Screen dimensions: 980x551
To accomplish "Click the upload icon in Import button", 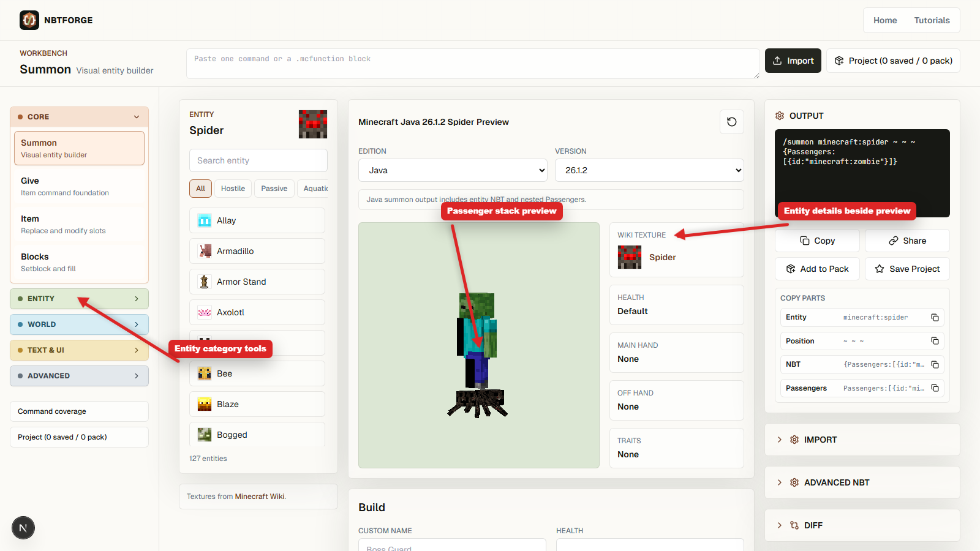I will (777, 61).
